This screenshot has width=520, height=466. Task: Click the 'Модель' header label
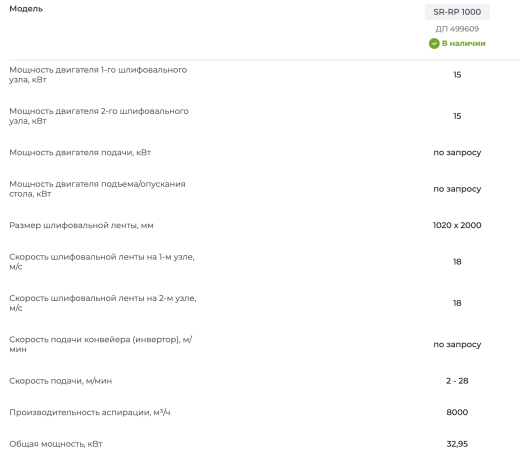(26, 9)
